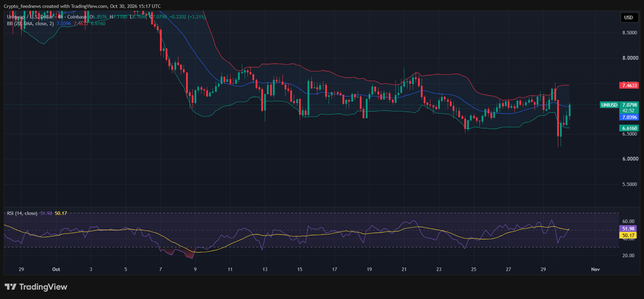The height and width of the screenshot is (299, 644).
Task: Click the 7.0798 last price label on axis
Action: pyautogui.click(x=629, y=105)
